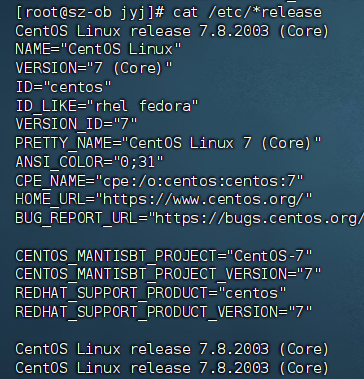Click the ANSI_COLOR="0;31" line
The width and height of the screenshot is (364, 379).
click(90, 162)
